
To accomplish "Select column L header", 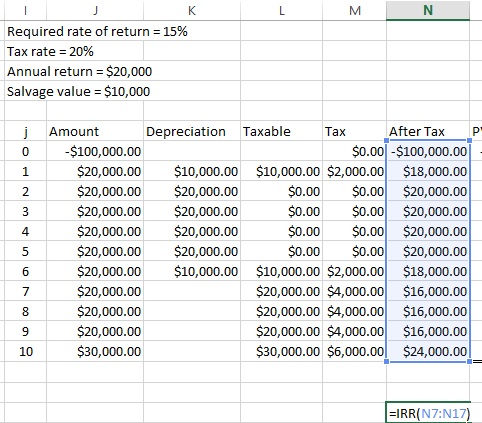I will click(281, 10).
